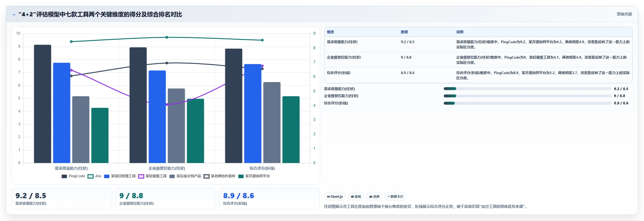Select the 8.9 / 8.6 data card

coord(269,199)
